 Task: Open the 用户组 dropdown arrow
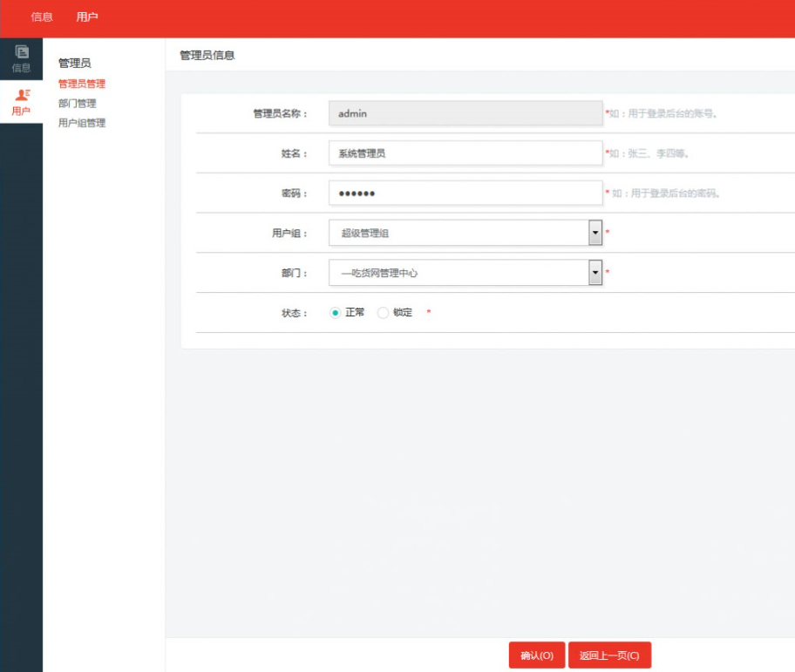[x=595, y=233]
